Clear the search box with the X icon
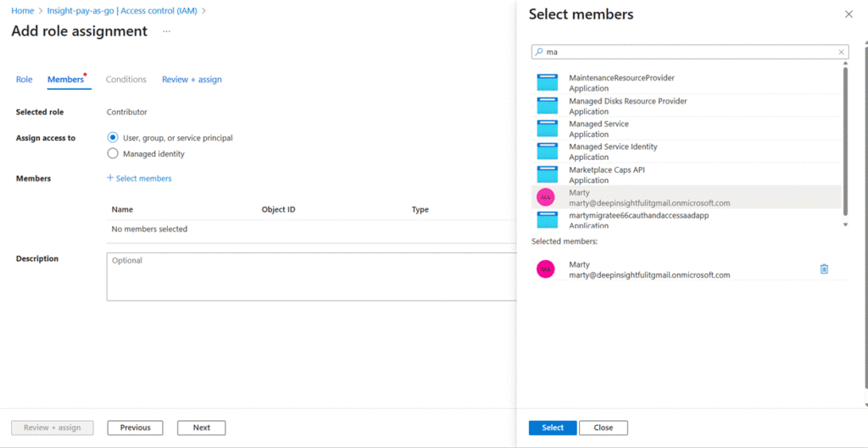Screen dimensions: 868x448 pos(841,52)
